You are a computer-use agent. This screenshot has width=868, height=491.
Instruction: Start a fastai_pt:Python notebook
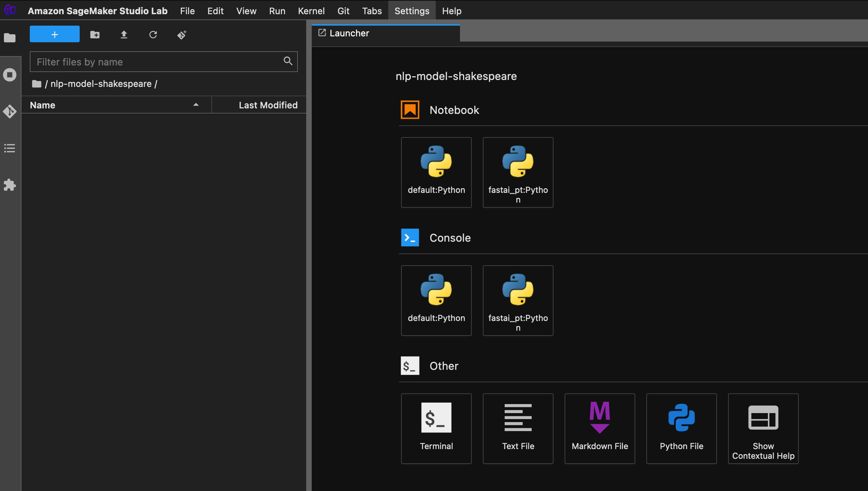point(518,172)
